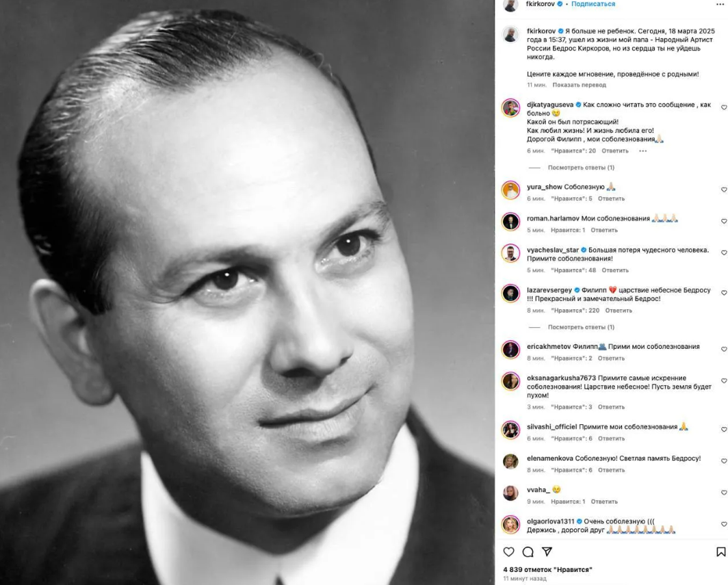The height and width of the screenshot is (585, 728).
Task: Toggle the like heart on yura_show's comment
Action: [724, 190]
